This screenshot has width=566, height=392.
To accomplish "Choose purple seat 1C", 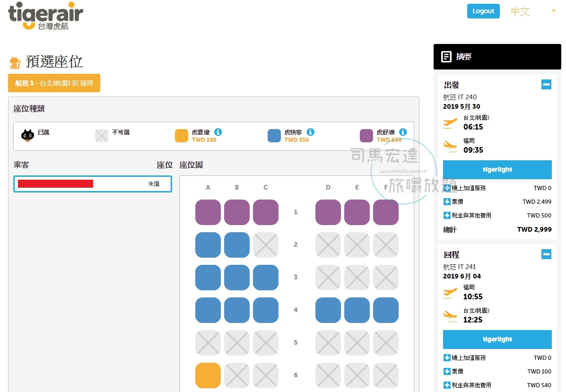I will (x=266, y=212).
